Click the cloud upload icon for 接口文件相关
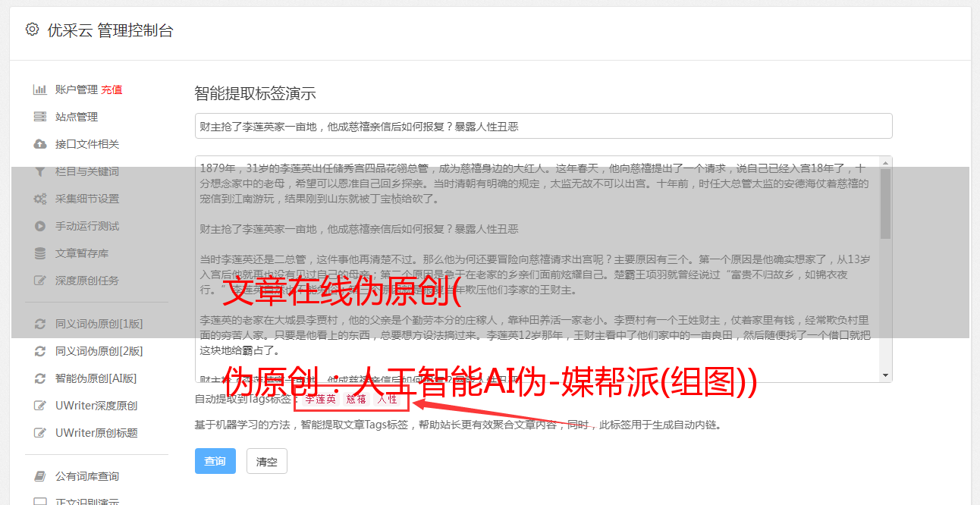Viewport: 980px width, 505px height. click(40, 144)
